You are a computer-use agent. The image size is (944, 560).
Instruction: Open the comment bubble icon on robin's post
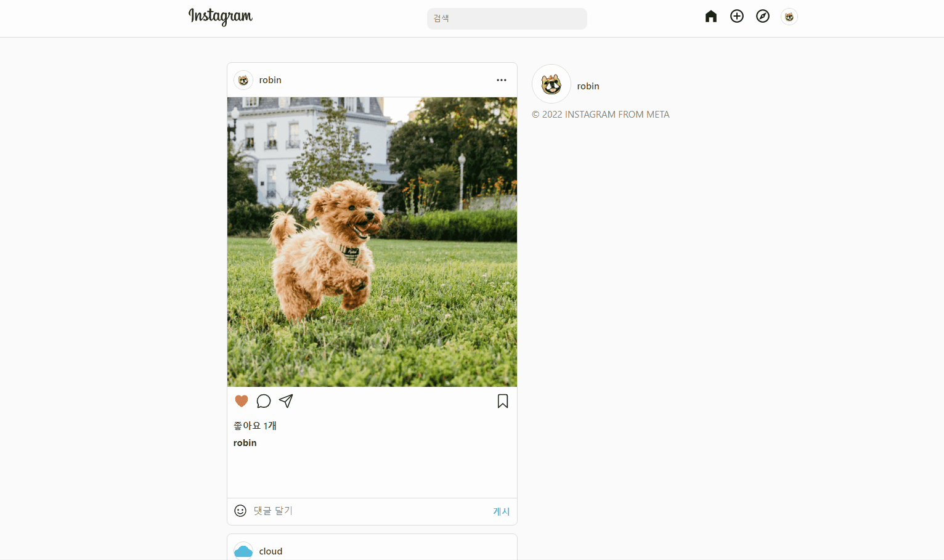(x=264, y=401)
